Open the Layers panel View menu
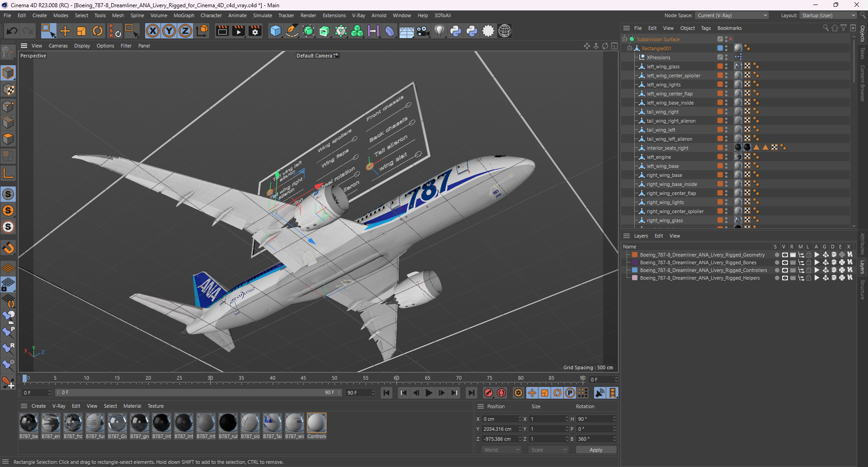This screenshot has width=868, height=467. click(x=675, y=236)
